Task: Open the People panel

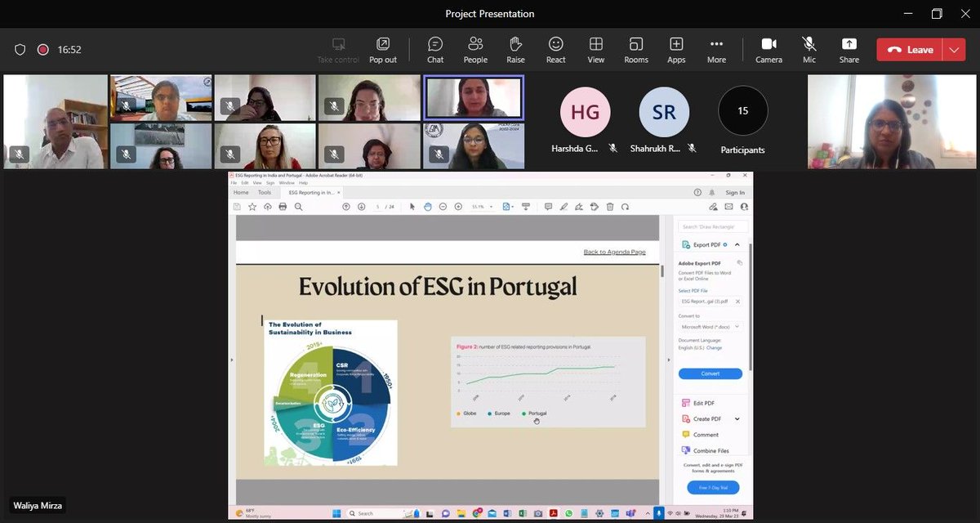Action: 475,50
